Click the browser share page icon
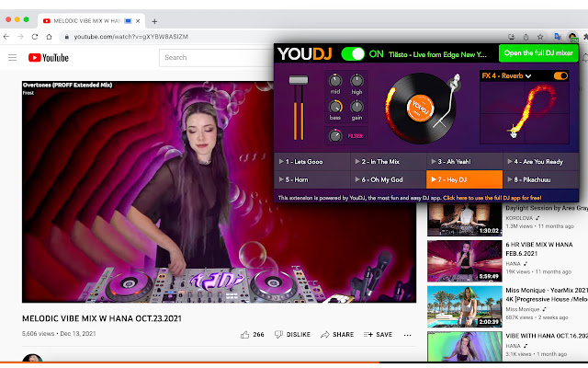This screenshot has height=368, width=588. pos(526,37)
